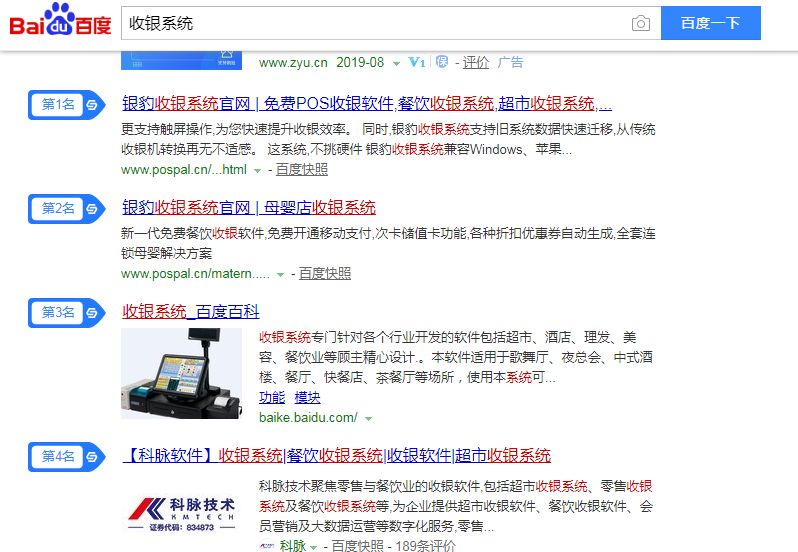Open 收银系统_百度百科 result
Screen dimensions: 798x552
pos(190,311)
